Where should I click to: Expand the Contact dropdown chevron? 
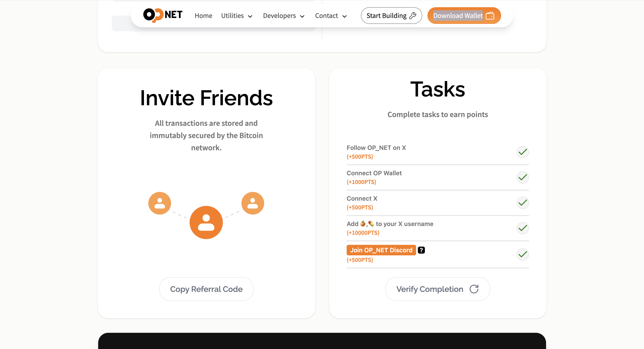tap(344, 16)
